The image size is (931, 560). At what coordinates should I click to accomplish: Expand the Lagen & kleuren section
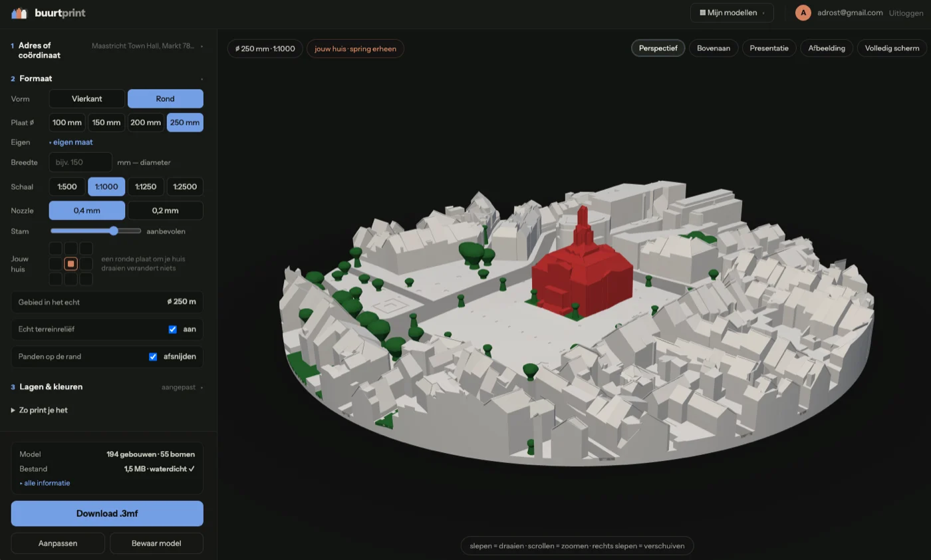(107, 387)
